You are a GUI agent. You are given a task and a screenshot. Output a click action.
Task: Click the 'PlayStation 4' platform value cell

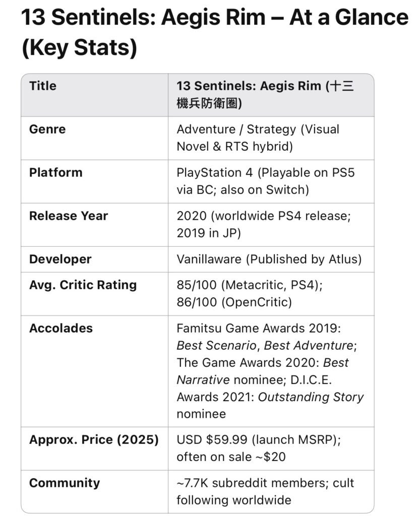point(271,181)
